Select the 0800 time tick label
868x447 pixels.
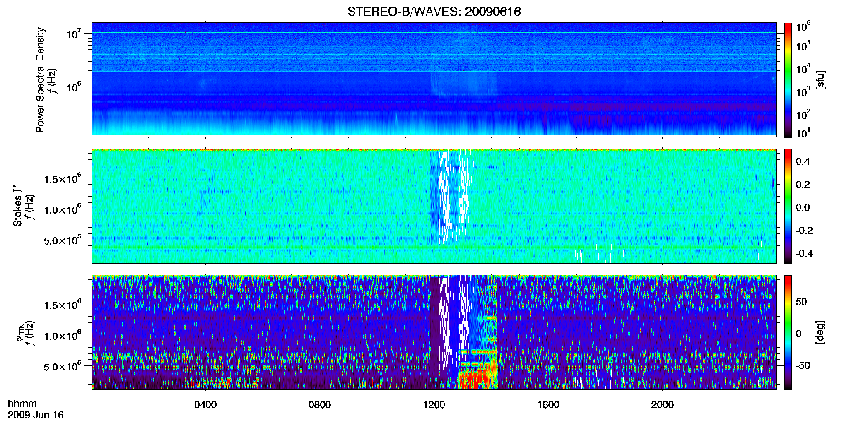click(x=320, y=405)
